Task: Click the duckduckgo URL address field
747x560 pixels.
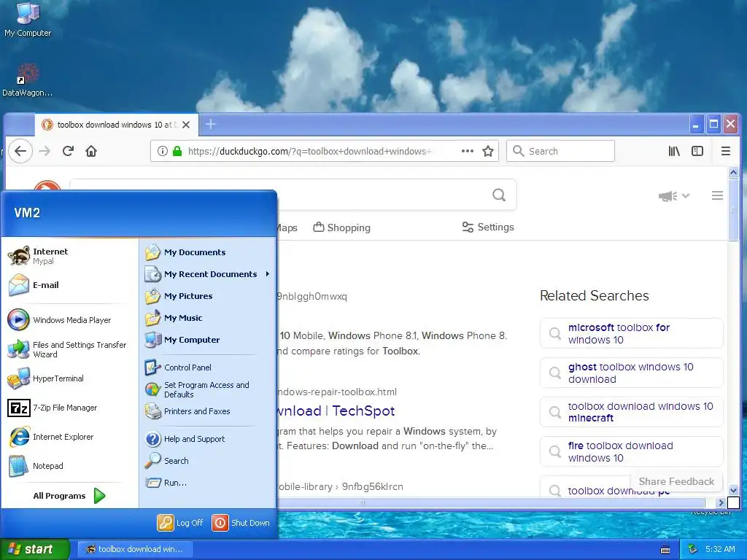Action: pyautogui.click(x=311, y=151)
